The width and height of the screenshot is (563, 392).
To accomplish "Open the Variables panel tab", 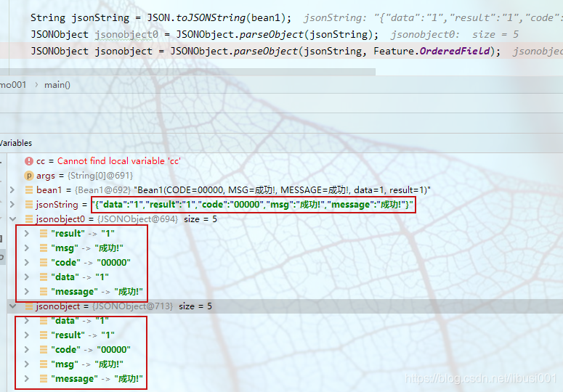I will 16,143.
